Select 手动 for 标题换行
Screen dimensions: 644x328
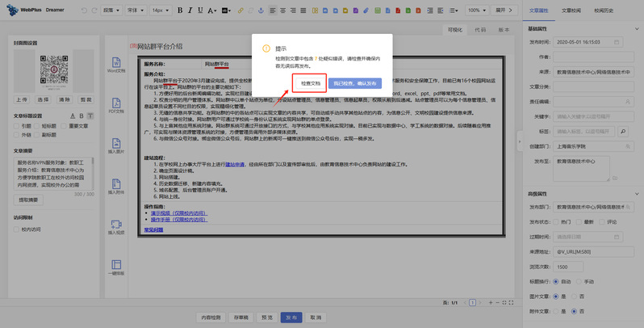coord(579,282)
